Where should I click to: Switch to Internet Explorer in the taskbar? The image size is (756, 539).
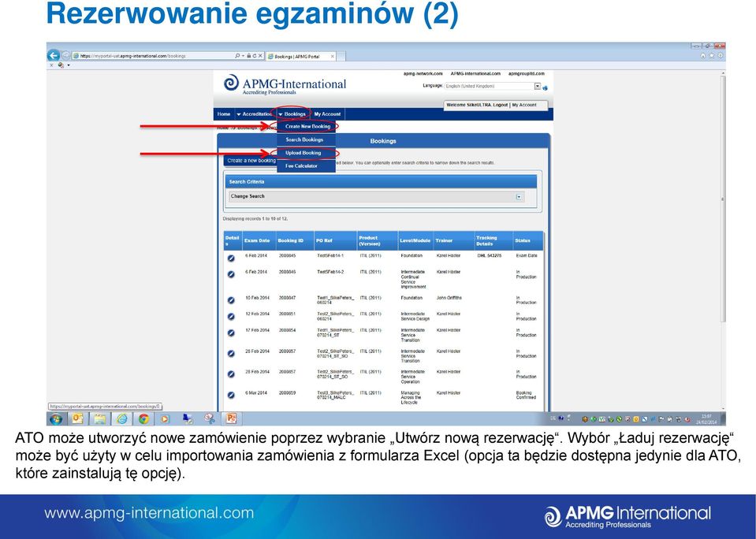pos(122,418)
